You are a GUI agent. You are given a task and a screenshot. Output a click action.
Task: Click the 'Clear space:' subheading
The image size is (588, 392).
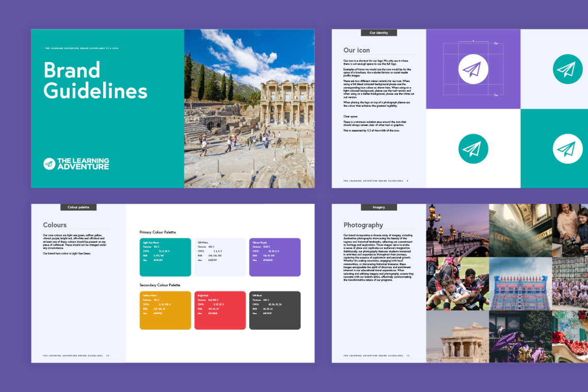tap(351, 116)
